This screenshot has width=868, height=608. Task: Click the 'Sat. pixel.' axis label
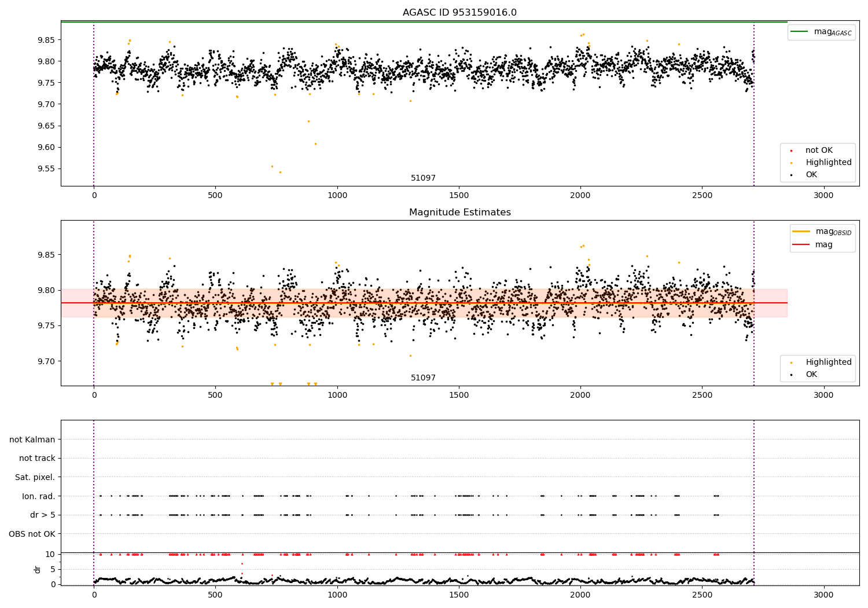pos(35,477)
